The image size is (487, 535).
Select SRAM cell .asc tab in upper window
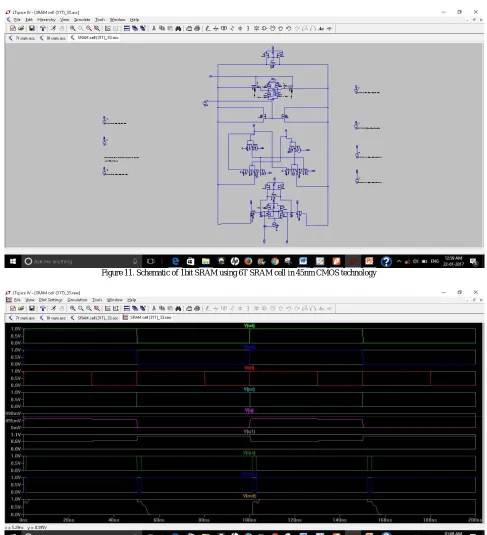coord(95,38)
